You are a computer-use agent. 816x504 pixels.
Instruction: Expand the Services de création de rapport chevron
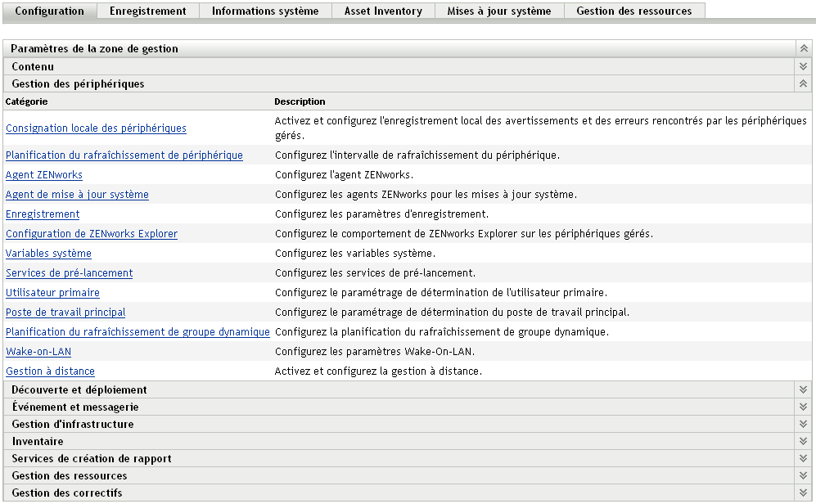coord(803,459)
